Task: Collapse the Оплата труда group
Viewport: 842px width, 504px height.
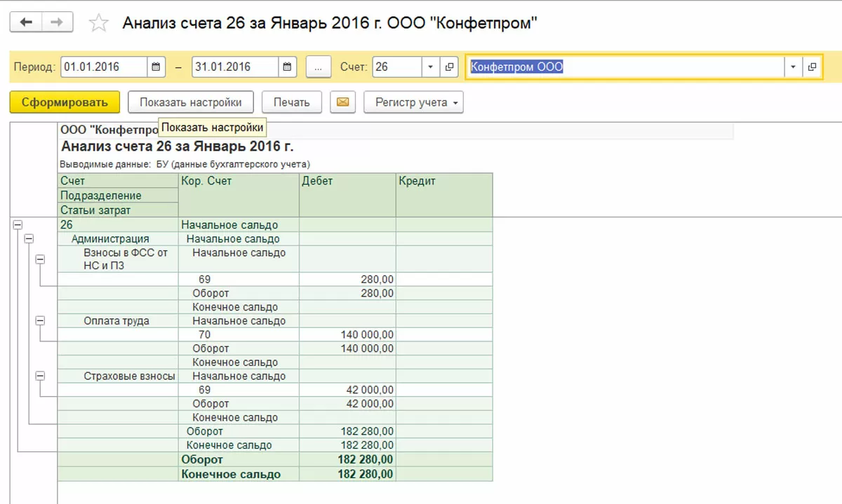Action: (x=40, y=320)
